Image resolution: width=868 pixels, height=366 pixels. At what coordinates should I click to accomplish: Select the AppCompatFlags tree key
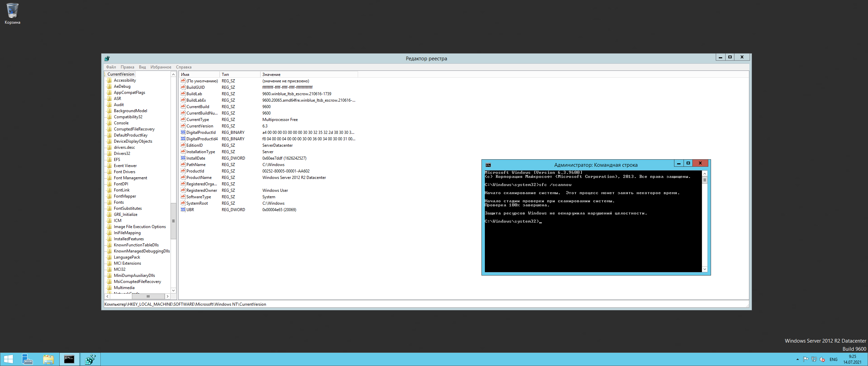130,93
